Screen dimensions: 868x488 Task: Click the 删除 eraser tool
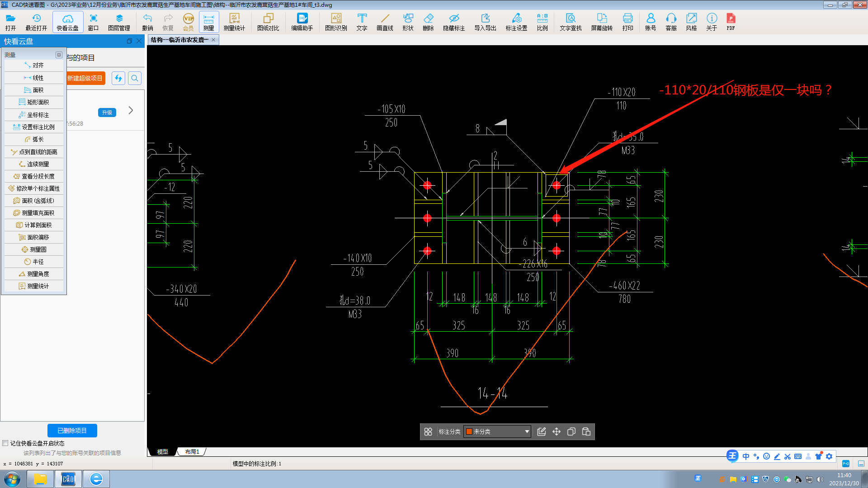coord(428,22)
